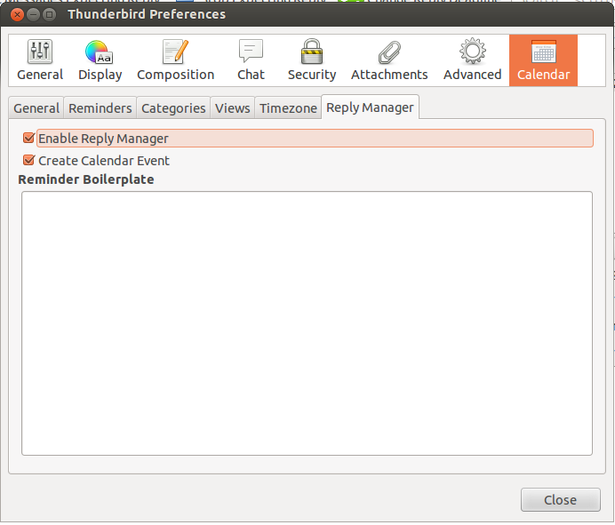
Task: Switch to the General sub-tab
Action: [36, 108]
